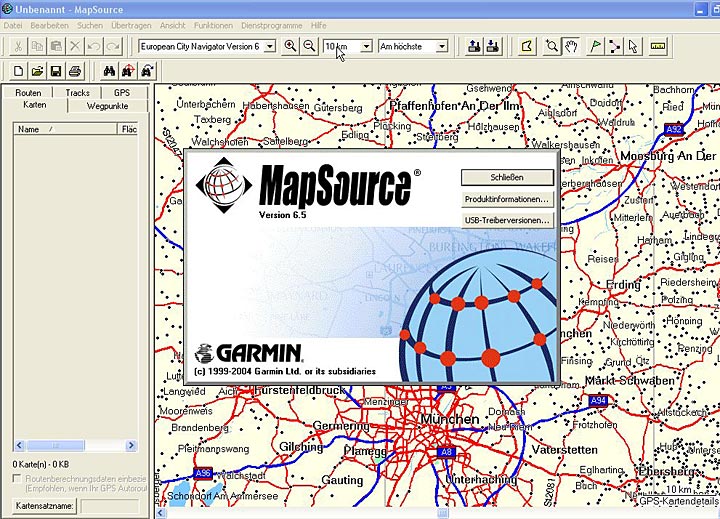This screenshot has height=519, width=720.
Task: Switch to the Wegpunkte tab
Action: pos(107,105)
